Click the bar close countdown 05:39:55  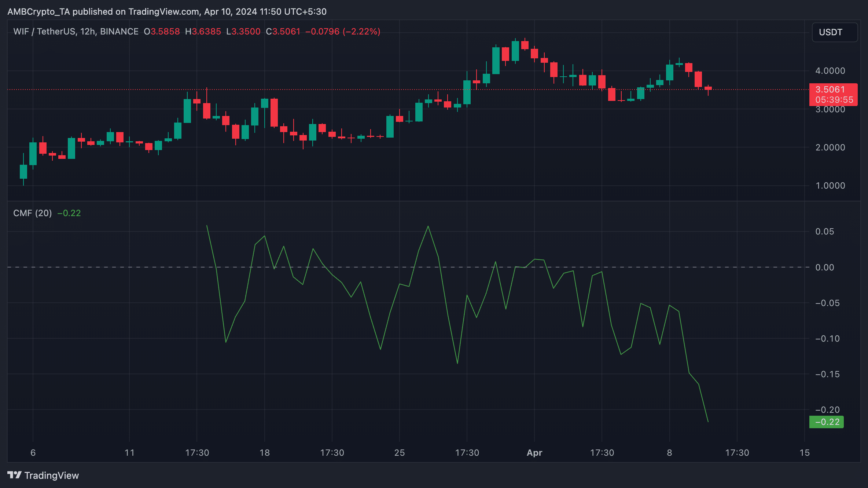tap(834, 100)
